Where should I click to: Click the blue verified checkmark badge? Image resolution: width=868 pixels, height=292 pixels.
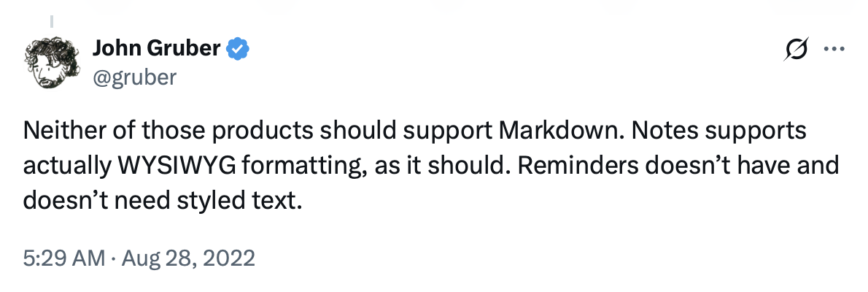point(239,50)
